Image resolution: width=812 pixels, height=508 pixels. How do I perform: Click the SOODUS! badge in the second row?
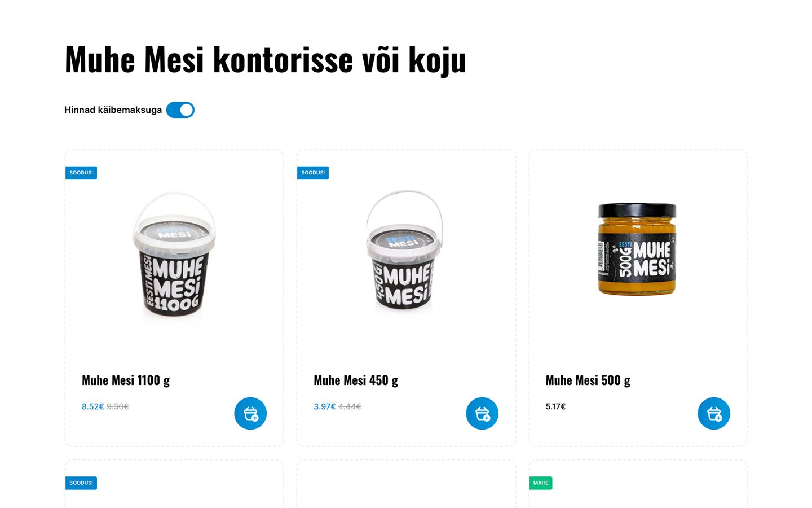coord(81,483)
